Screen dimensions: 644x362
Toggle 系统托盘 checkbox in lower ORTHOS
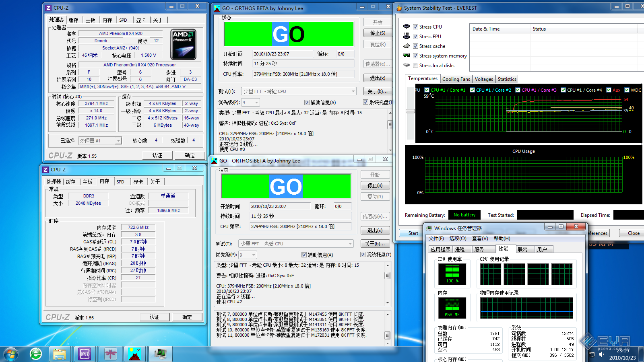(x=363, y=255)
